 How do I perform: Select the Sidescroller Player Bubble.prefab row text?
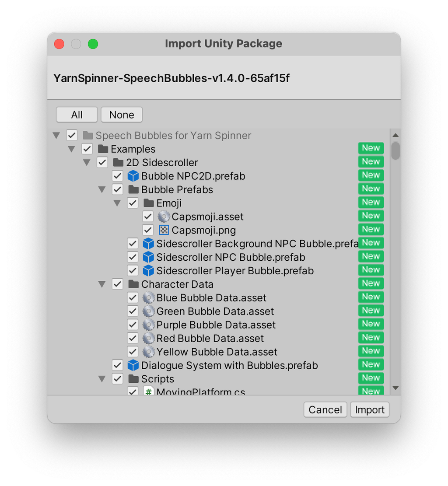[235, 271]
